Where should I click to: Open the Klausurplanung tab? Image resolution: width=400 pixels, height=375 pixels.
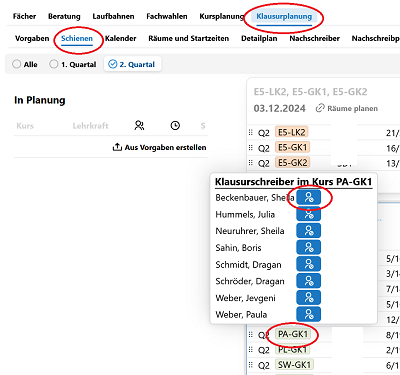284,16
